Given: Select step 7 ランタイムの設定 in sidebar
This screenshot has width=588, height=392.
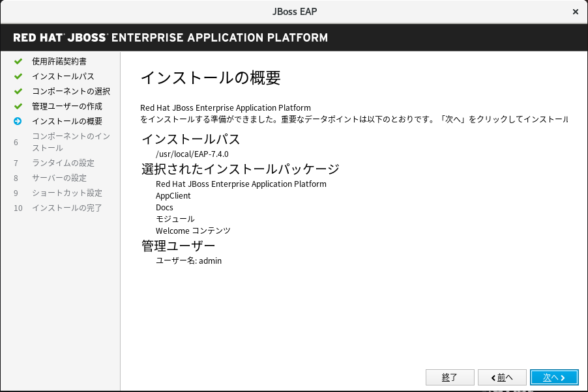Looking at the screenshot, I should click(63, 163).
